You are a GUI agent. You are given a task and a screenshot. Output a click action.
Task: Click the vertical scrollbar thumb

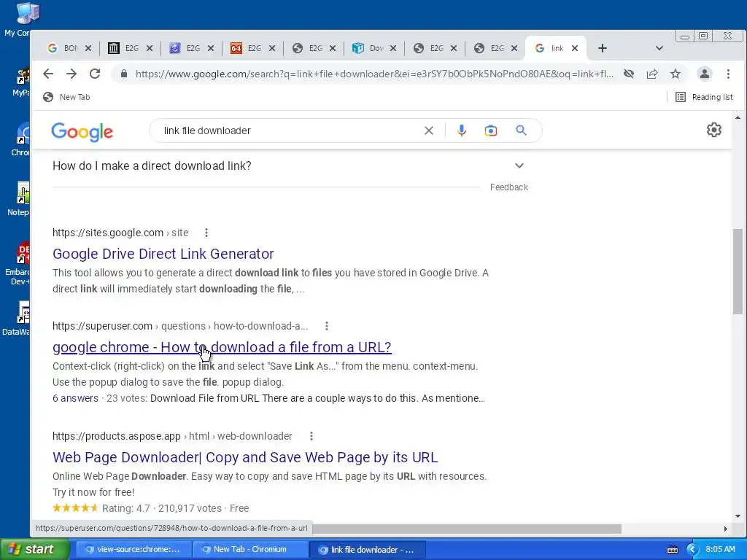[x=738, y=271]
